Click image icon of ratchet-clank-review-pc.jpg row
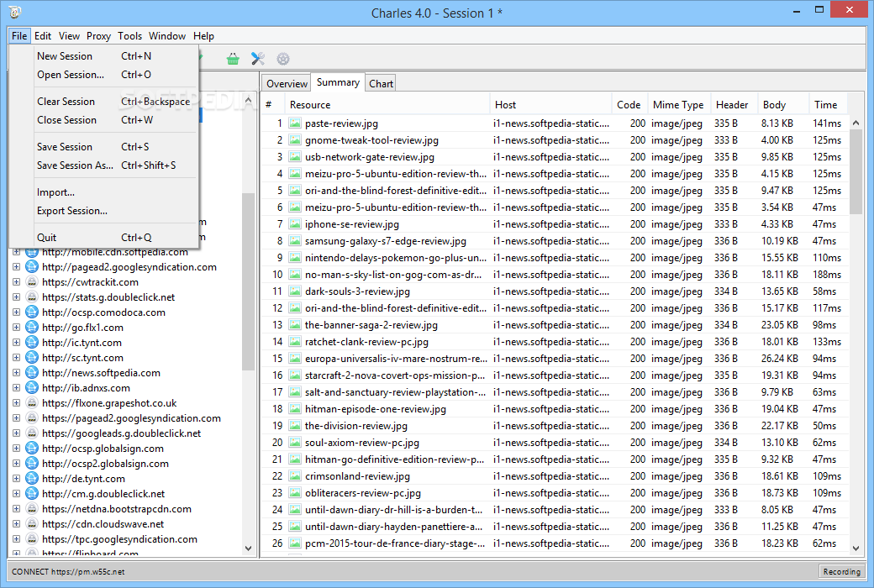 click(x=295, y=342)
